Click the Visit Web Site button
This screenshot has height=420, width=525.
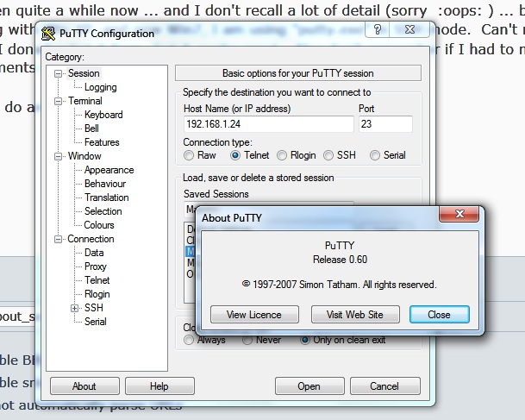[355, 315]
